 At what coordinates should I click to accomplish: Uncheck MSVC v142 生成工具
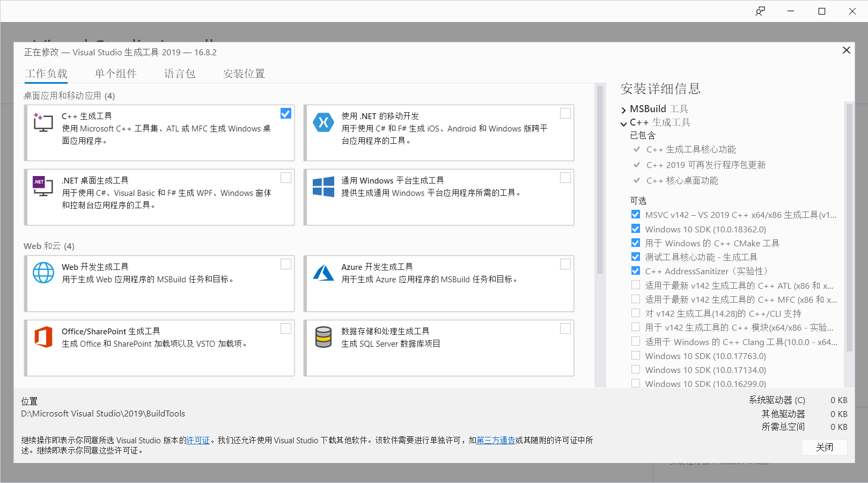click(x=636, y=214)
